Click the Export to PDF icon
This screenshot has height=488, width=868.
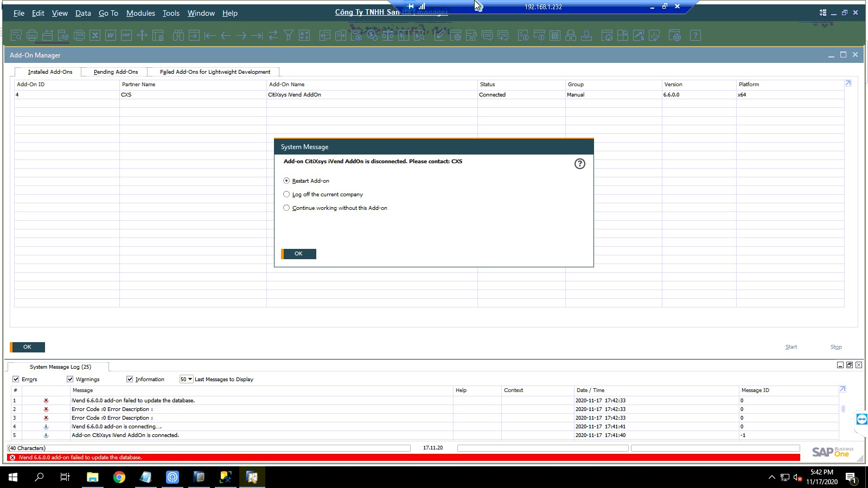coord(126,36)
